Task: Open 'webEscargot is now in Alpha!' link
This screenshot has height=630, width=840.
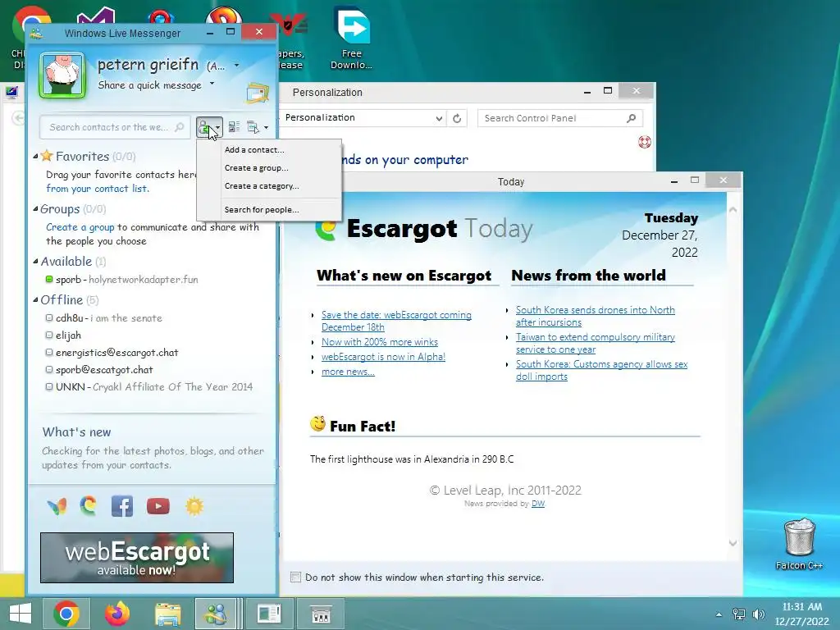Action: 383,357
